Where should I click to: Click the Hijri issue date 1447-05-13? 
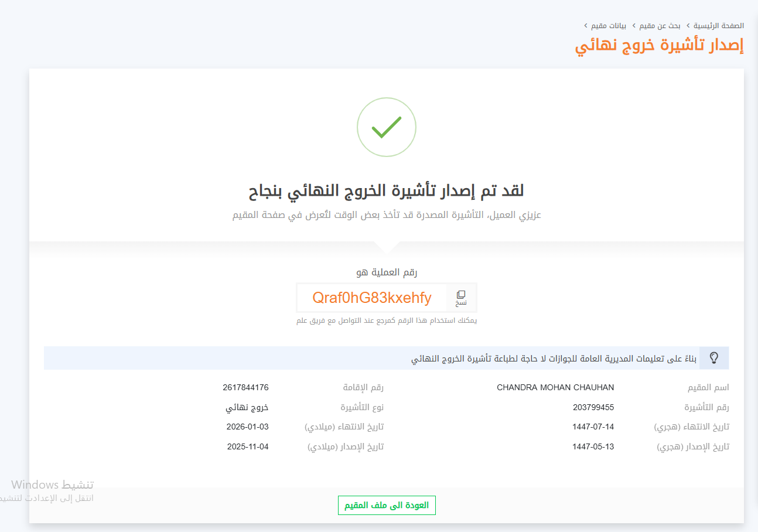tap(593, 446)
